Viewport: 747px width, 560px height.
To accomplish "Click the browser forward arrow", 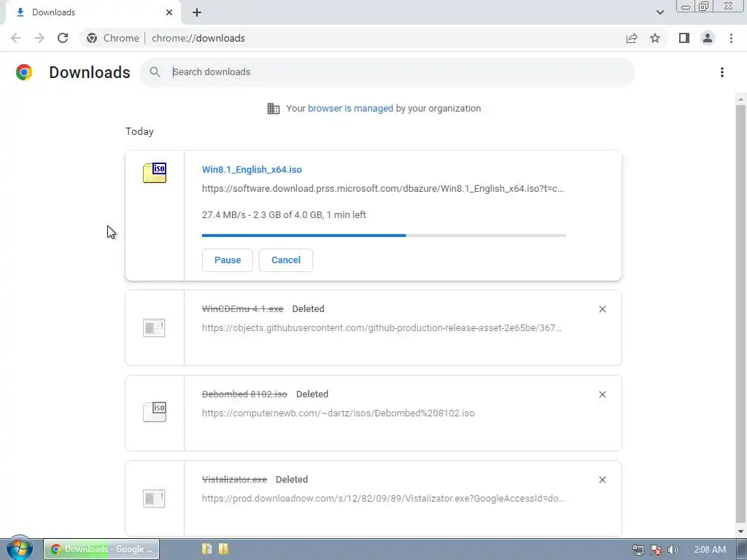I will [39, 38].
